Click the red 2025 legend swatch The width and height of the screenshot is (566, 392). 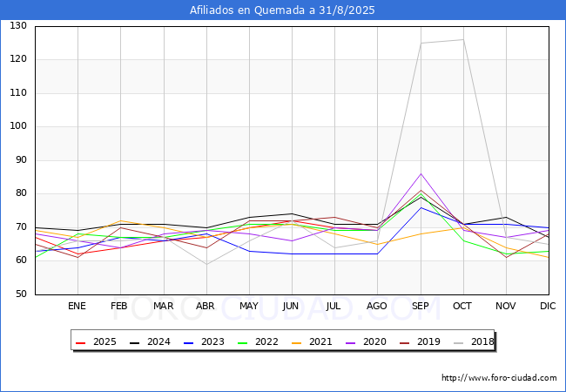80,342
